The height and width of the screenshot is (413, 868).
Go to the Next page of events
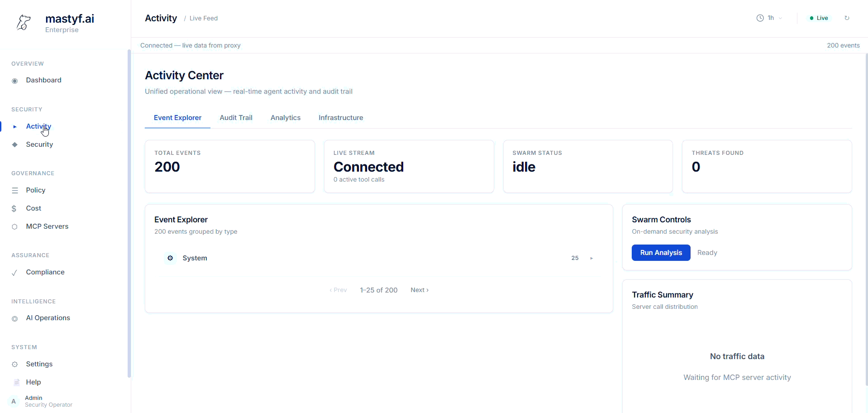click(x=420, y=290)
